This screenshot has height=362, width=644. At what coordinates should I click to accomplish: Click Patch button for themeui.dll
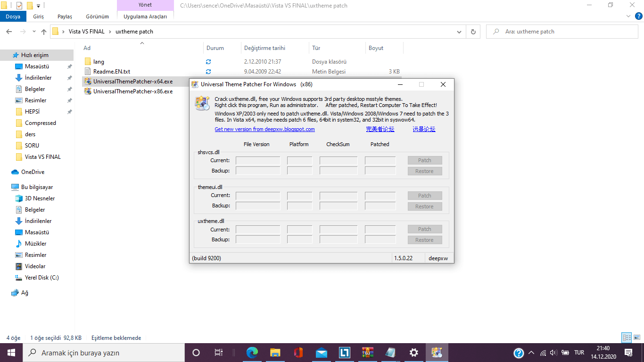click(425, 196)
